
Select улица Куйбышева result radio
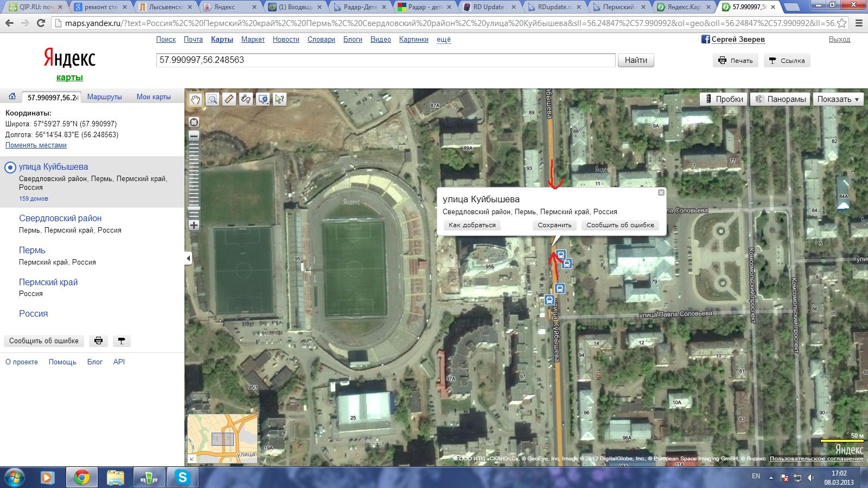10,168
